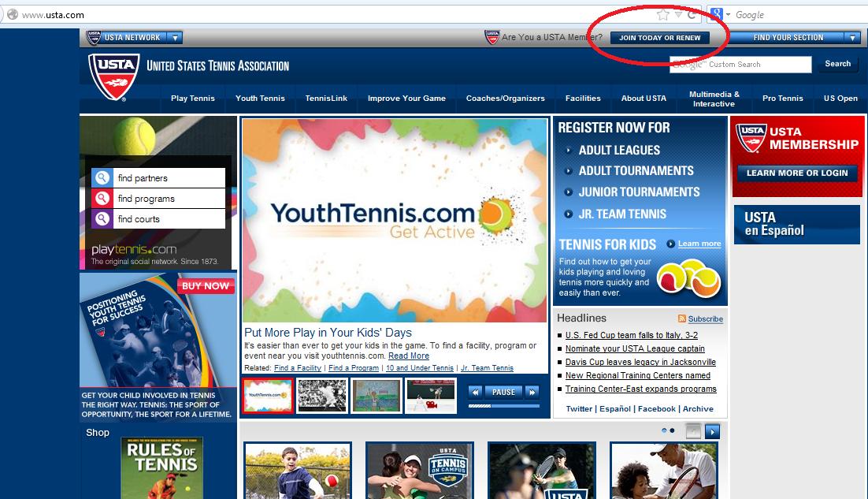Open the Find Your Section dropdown
Viewport: 868px width, 499px height.
[852, 38]
